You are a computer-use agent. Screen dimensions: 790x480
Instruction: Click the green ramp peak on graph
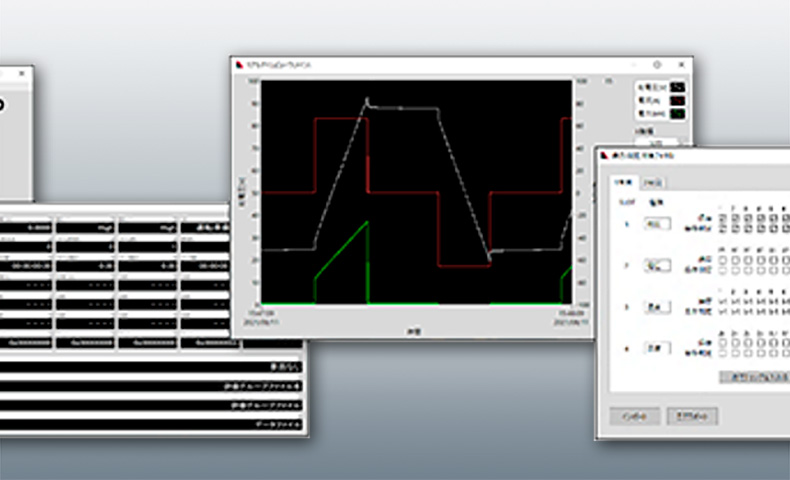click(x=367, y=222)
